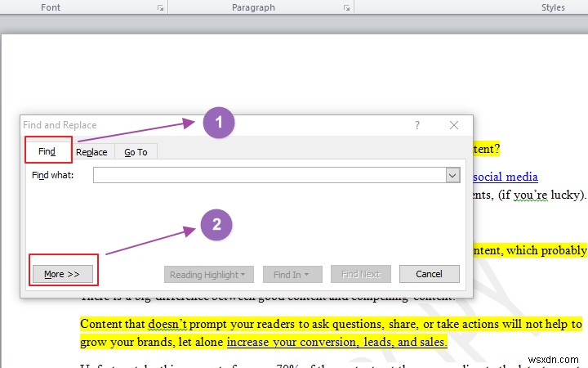Switch to the Find tab
The width and height of the screenshot is (588, 368).
click(47, 151)
